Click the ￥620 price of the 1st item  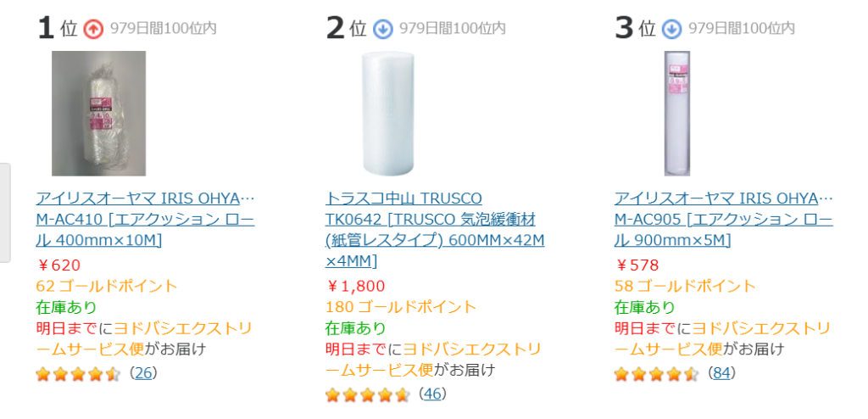pos(58,265)
